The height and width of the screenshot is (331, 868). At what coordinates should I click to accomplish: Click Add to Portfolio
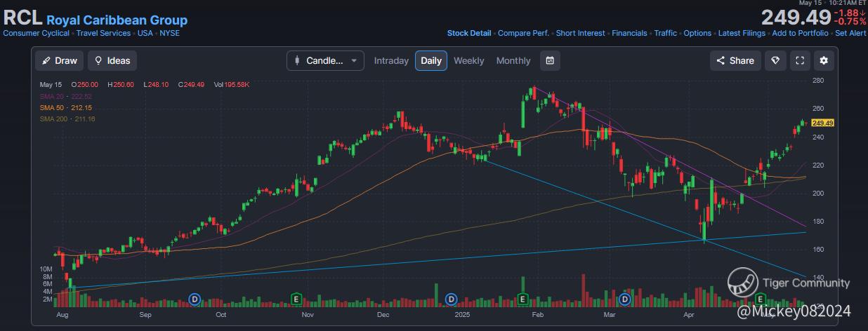point(800,33)
